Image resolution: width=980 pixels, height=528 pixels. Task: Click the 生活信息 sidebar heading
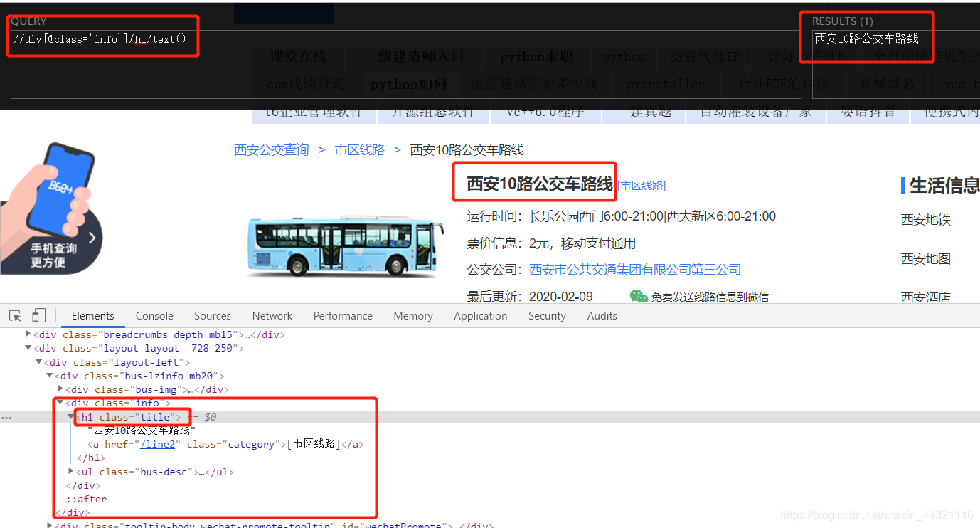(944, 186)
